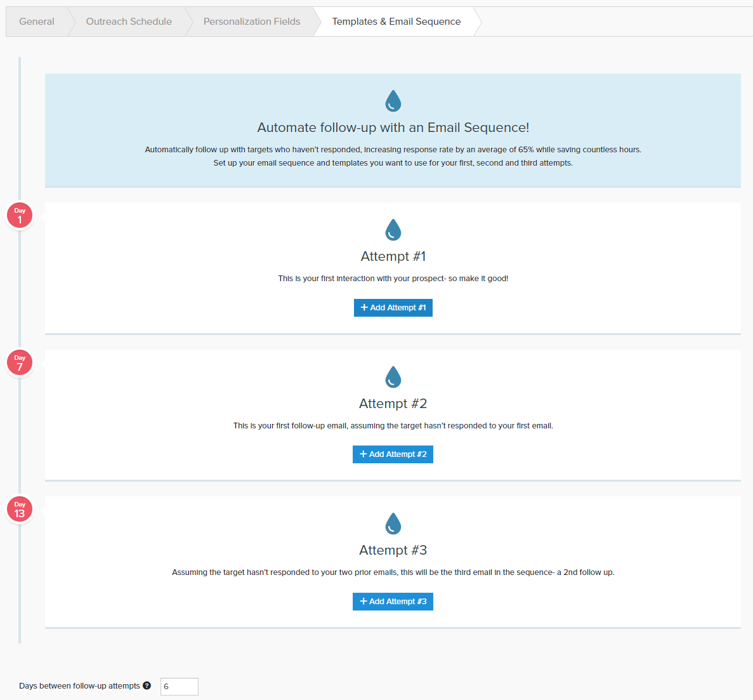The height and width of the screenshot is (700, 753).
Task: Switch to the General step
Action: [x=36, y=21]
